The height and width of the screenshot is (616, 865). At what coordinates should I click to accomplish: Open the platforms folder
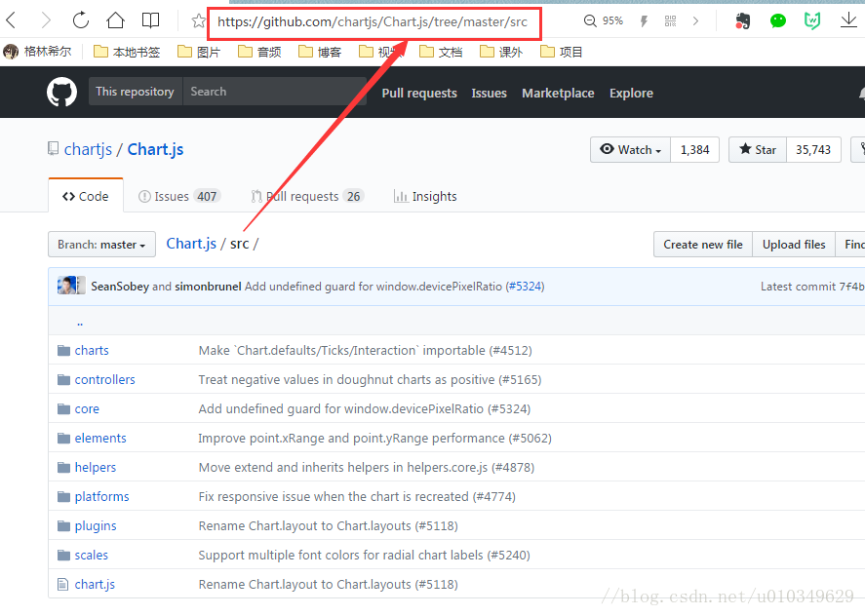[102, 496]
